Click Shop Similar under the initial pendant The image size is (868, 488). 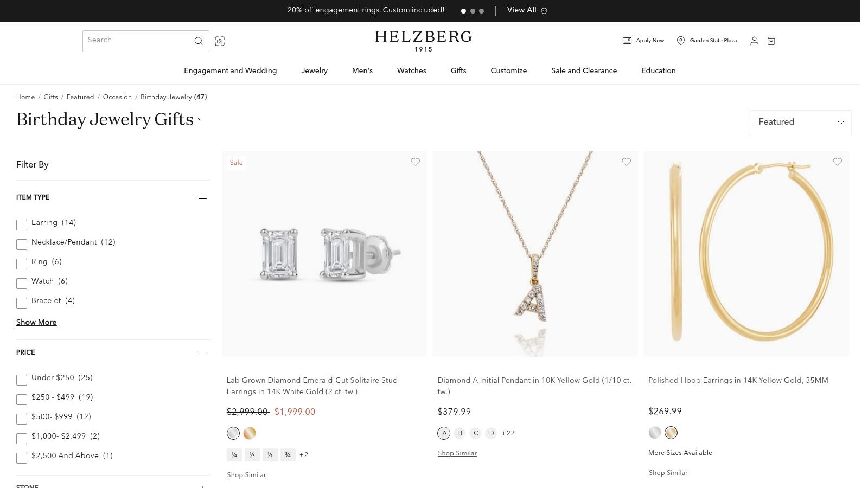[x=457, y=453]
